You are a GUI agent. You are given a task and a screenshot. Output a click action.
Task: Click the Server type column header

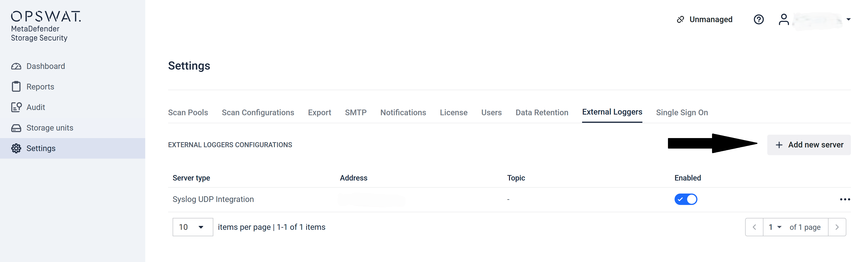[x=191, y=178]
